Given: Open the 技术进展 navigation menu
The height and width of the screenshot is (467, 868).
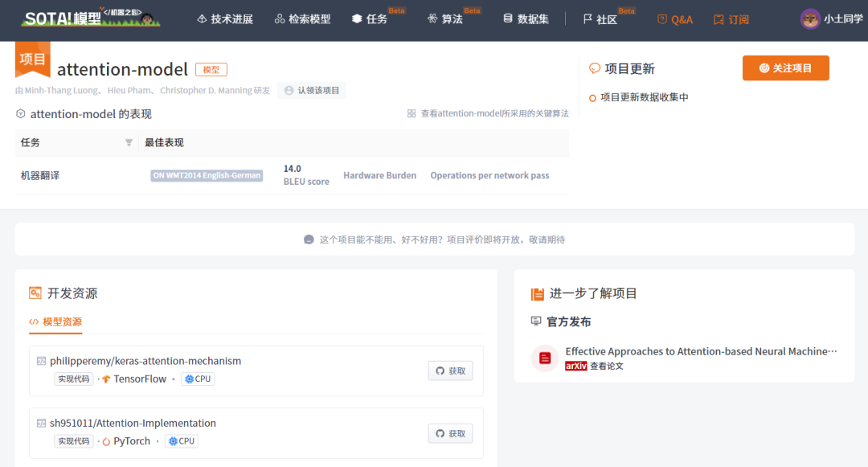Looking at the screenshot, I should point(225,19).
